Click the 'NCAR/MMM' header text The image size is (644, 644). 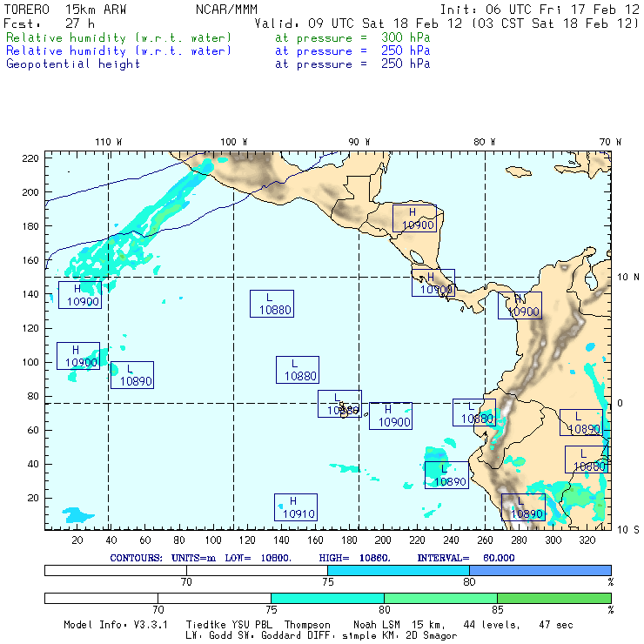click(227, 10)
